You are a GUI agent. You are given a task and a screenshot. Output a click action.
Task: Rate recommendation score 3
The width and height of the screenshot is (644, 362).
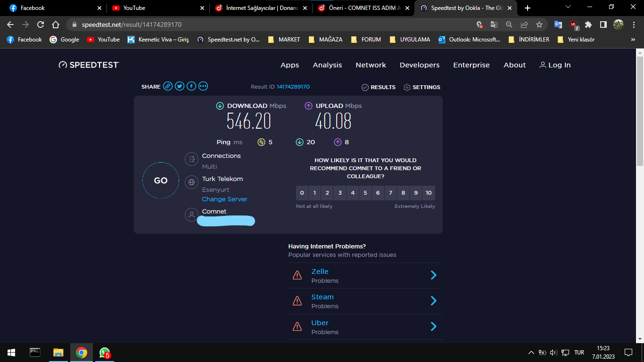coord(340,193)
